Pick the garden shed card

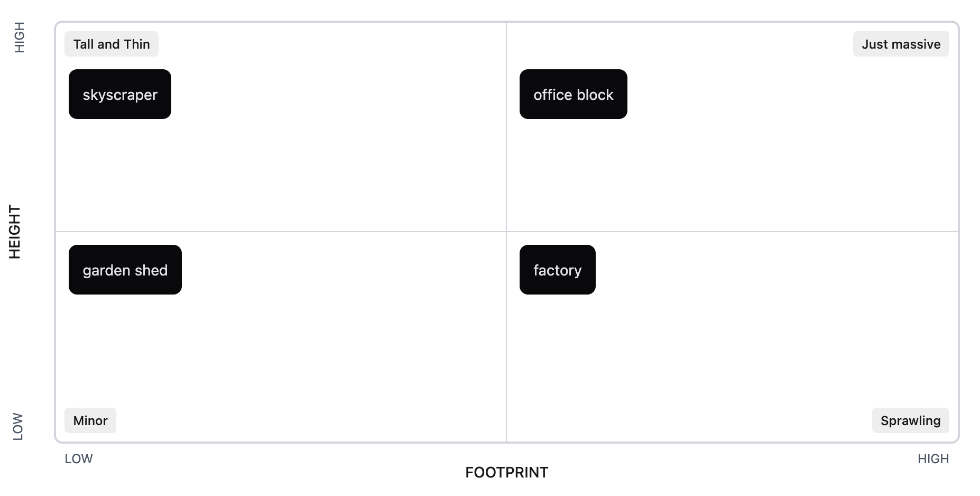tap(125, 270)
